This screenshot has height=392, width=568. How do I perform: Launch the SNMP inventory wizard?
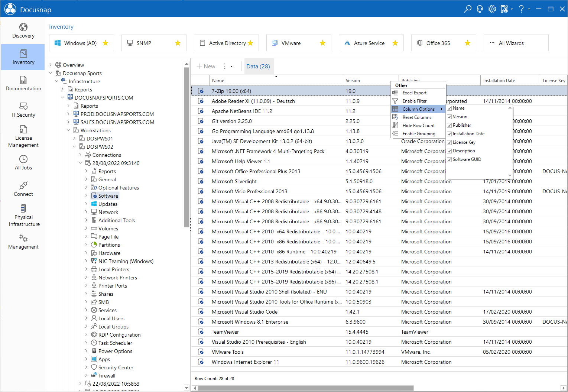tap(154, 43)
